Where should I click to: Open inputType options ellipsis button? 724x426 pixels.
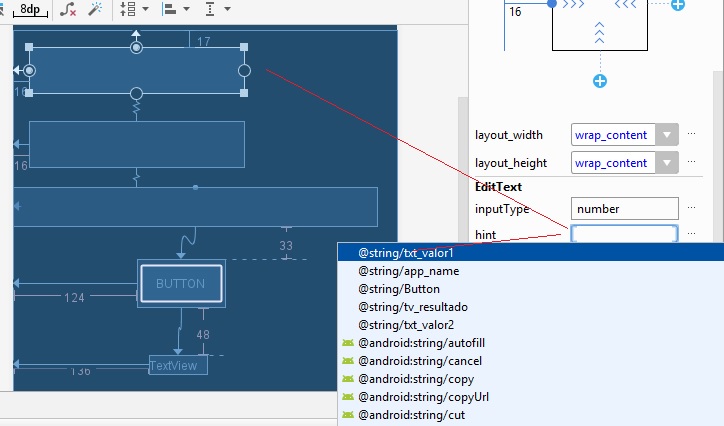[691, 209]
